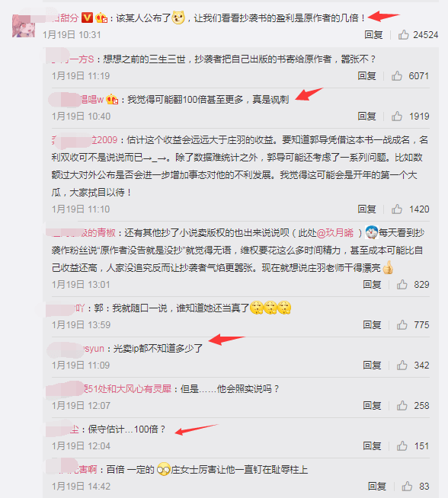Open the top commenter's avatar image

coord(24,26)
